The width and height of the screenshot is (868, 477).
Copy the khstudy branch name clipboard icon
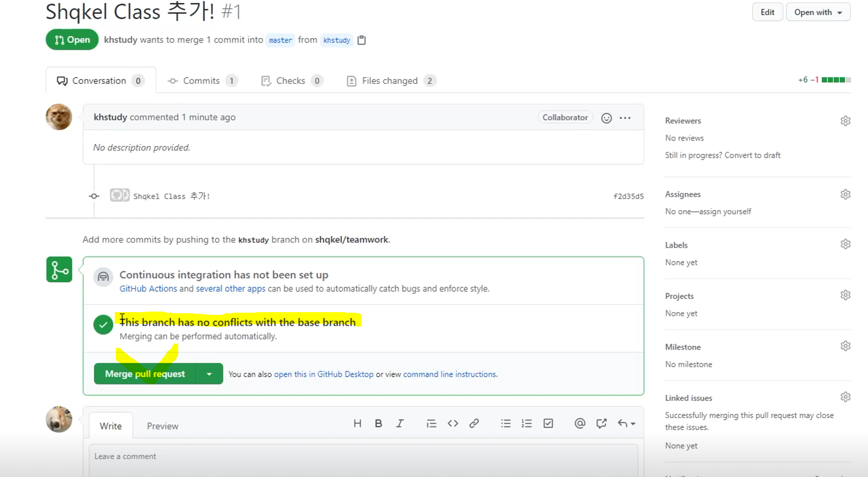[x=361, y=40]
